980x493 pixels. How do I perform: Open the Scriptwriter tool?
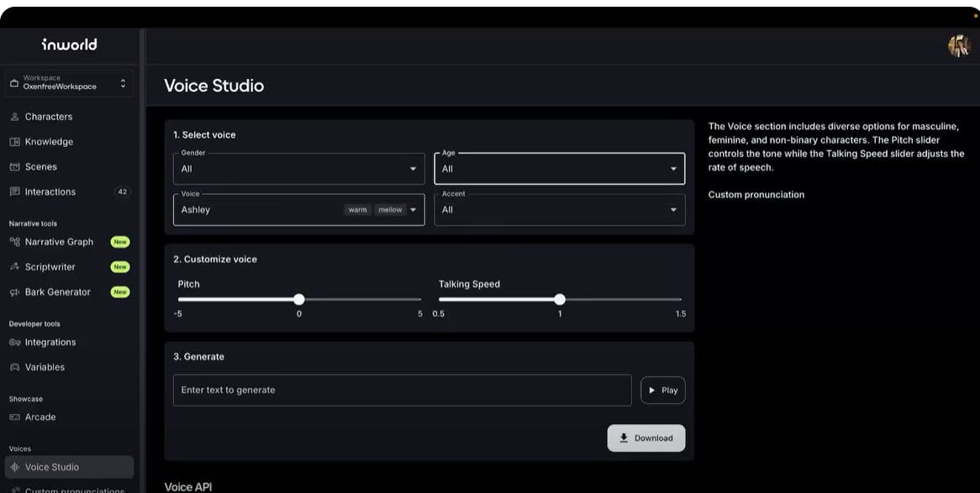[69, 267]
